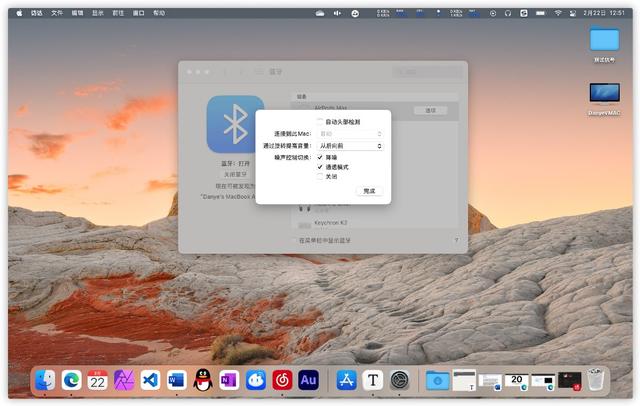This screenshot has height=406, width=640.
Task: Open the minimized window with 20 in Dock
Action: [x=516, y=380]
